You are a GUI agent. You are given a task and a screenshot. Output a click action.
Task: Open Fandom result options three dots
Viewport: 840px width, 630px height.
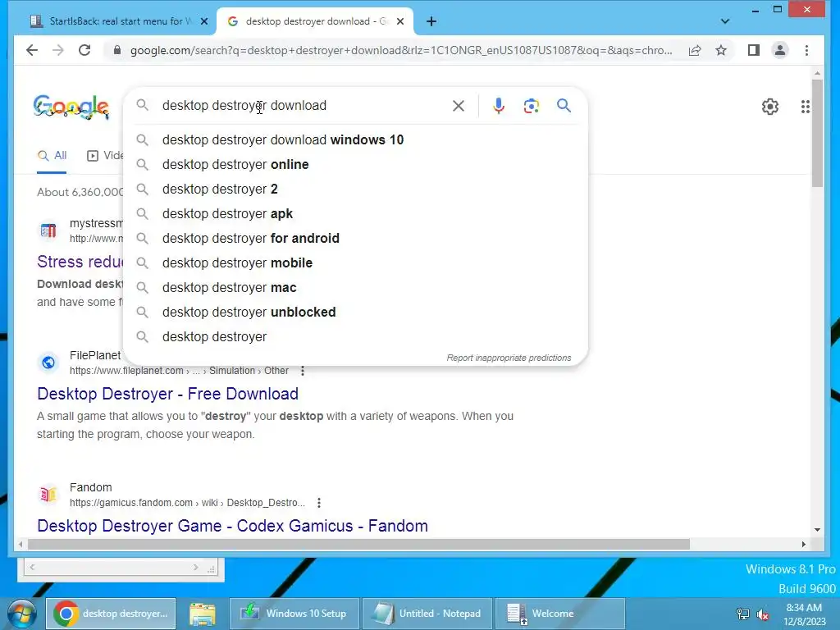pos(319,503)
